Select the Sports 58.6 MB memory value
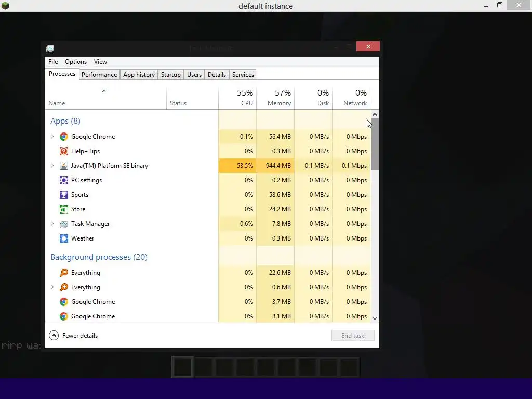 pyautogui.click(x=280, y=195)
